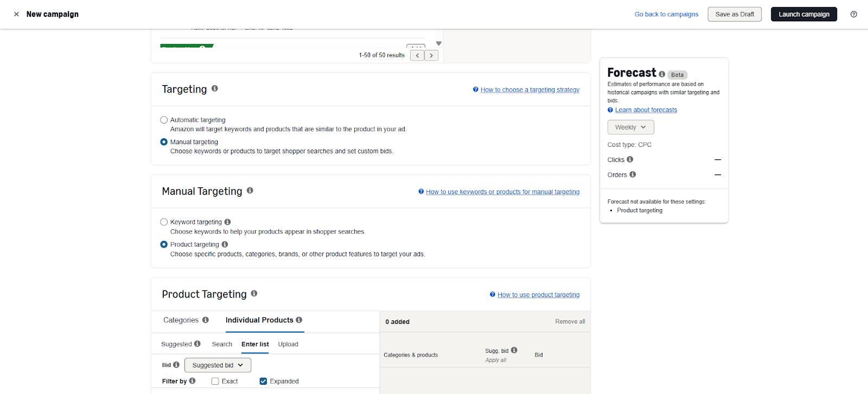Enable the Exact filter checkbox

point(215,381)
